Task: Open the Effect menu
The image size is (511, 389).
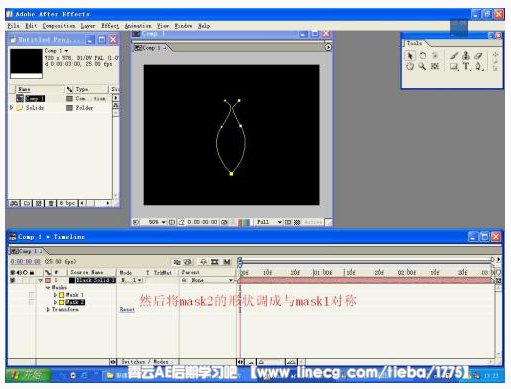Action: tap(110, 26)
